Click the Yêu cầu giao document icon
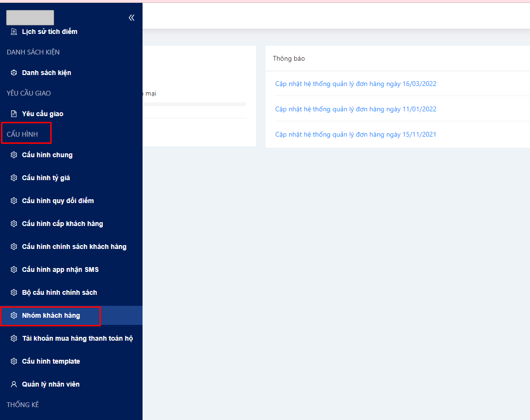 (13, 114)
